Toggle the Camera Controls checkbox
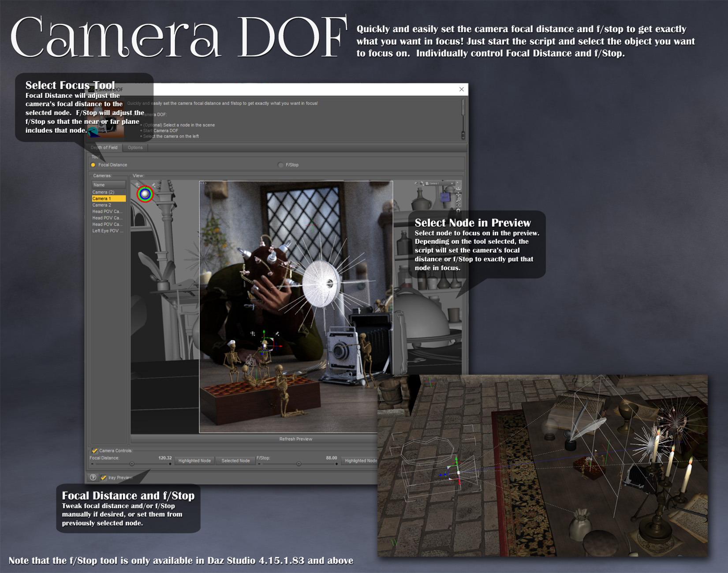 click(x=94, y=451)
